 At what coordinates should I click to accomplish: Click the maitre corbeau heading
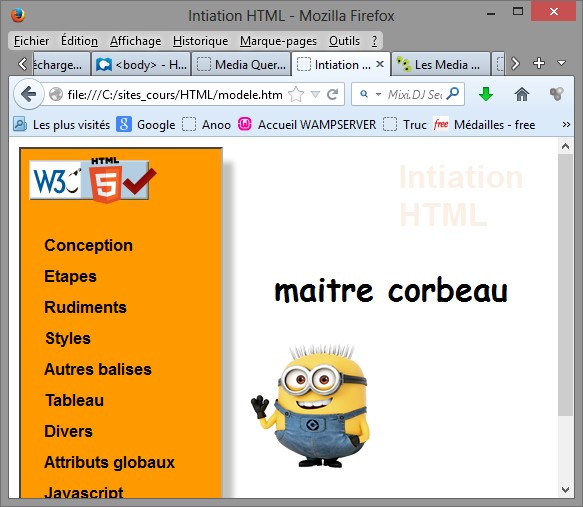[x=391, y=291]
